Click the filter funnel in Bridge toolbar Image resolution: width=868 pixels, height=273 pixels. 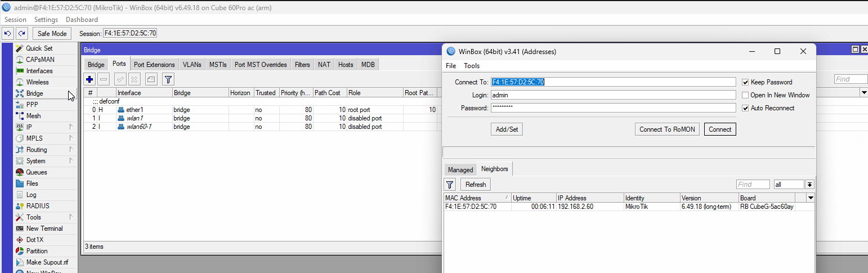pos(168,79)
